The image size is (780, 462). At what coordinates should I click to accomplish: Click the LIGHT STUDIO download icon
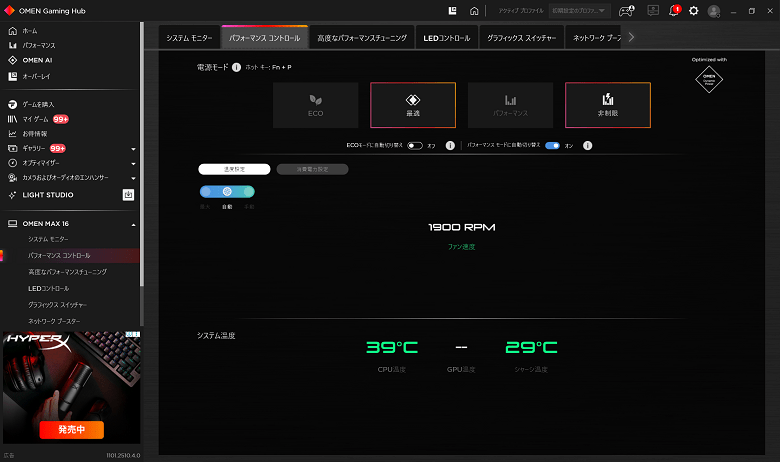(x=128, y=194)
